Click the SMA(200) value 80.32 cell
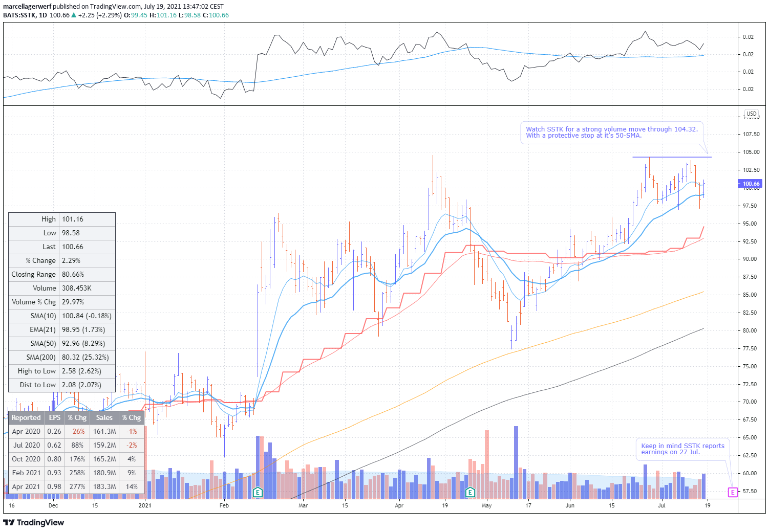769x532 pixels. coord(88,357)
